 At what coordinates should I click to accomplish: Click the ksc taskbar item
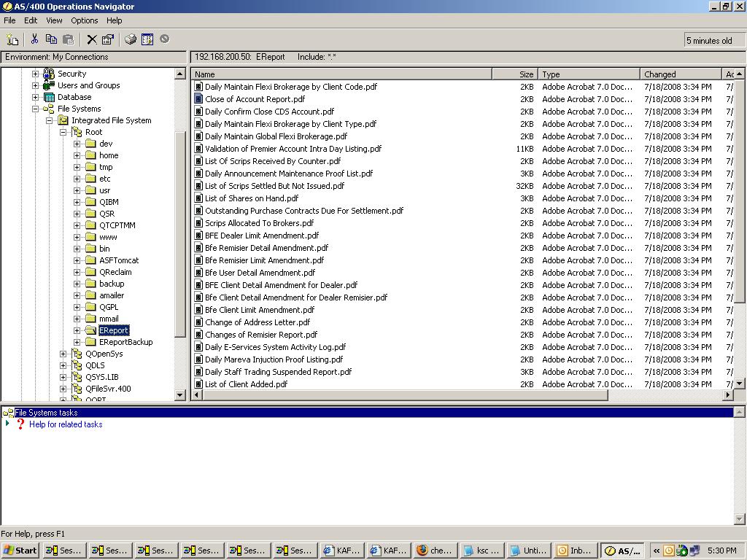pos(482,551)
